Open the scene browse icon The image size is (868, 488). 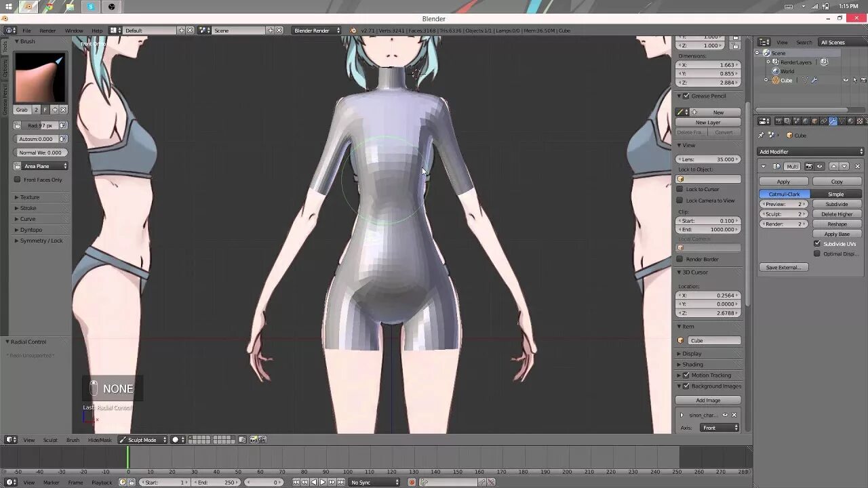(x=205, y=30)
